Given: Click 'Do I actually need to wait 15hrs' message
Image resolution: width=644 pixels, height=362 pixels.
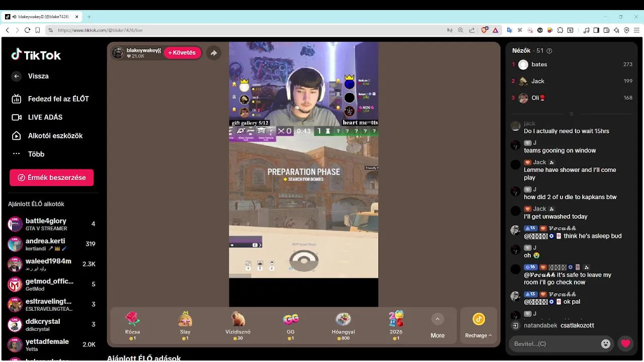Looking at the screenshot, I should click(567, 131).
